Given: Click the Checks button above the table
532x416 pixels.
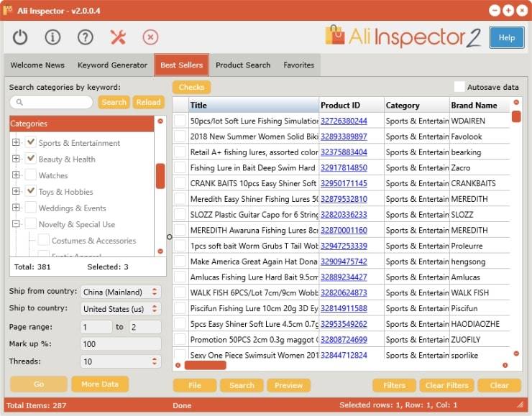Looking at the screenshot, I should point(191,87).
